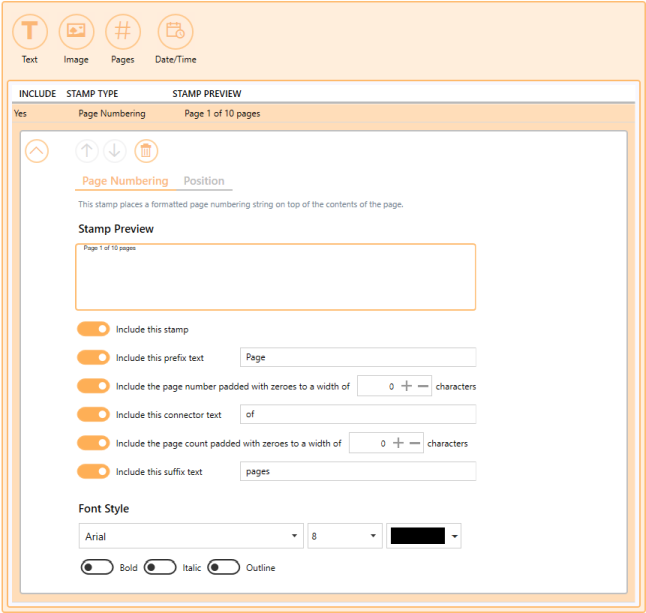This screenshot has width=646, height=613.
Task: Click the STAMP TYPE column header
Action: tap(92, 94)
